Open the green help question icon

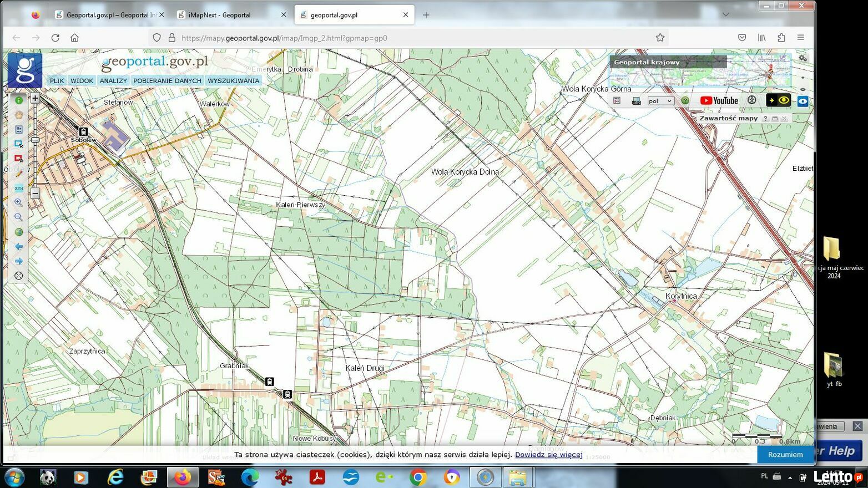(685, 101)
